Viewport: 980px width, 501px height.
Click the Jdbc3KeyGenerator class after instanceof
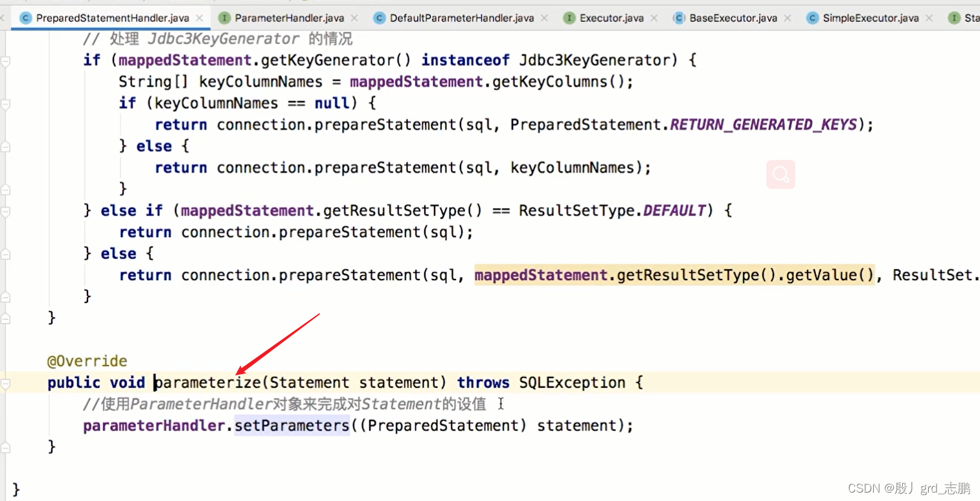[595, 61]
